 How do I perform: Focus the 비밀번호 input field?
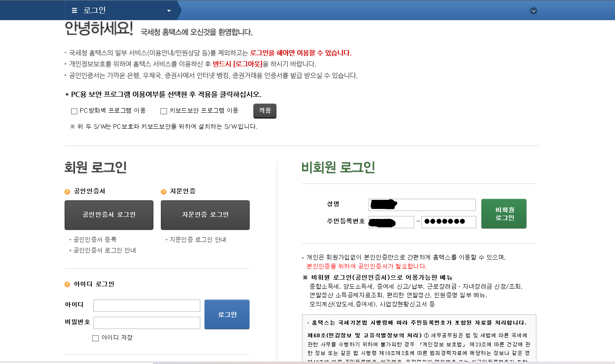(147, 323)
